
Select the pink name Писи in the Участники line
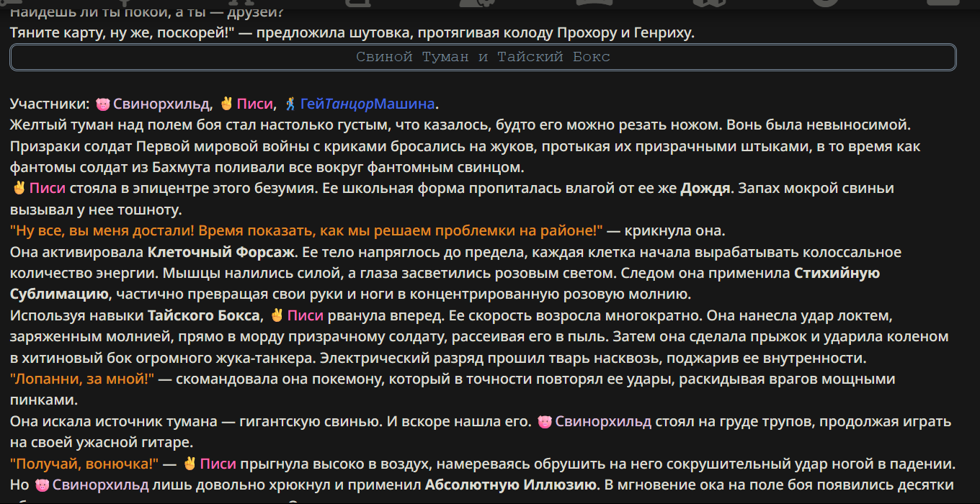point(255,104)
